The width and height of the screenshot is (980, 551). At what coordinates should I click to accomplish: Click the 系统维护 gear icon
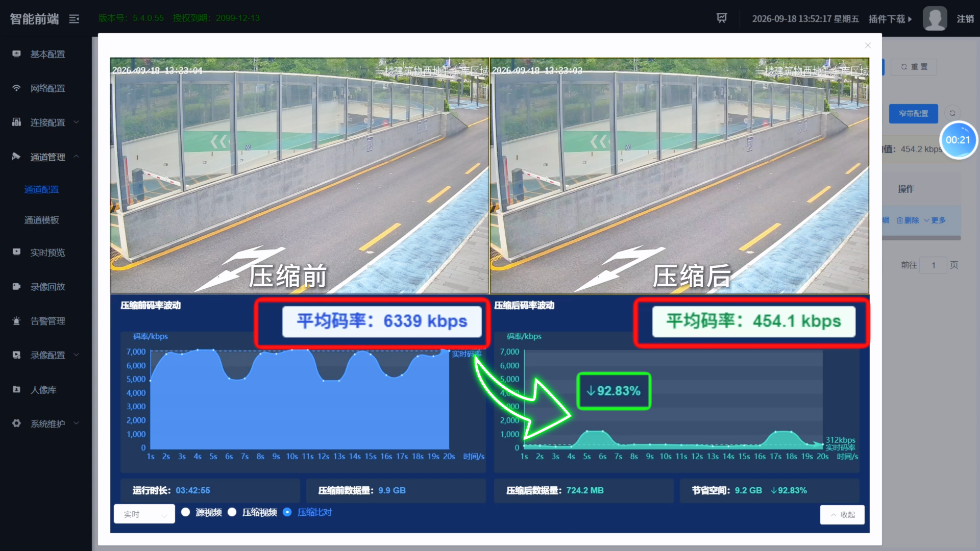pyautogui.click(x=16, y=423)
